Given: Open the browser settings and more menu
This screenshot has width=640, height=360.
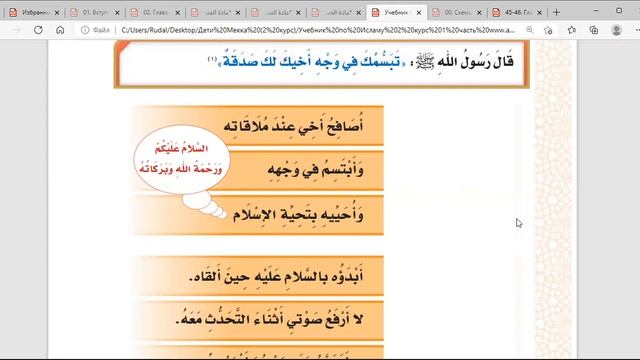Looking at the screenshot, I should 637,30.
